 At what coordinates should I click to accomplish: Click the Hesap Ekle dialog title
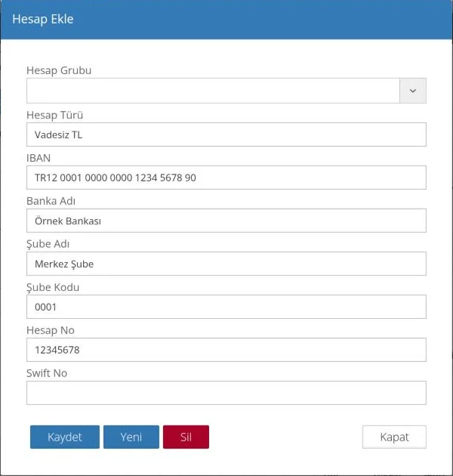pyautogui.click(x=43, y=19)
